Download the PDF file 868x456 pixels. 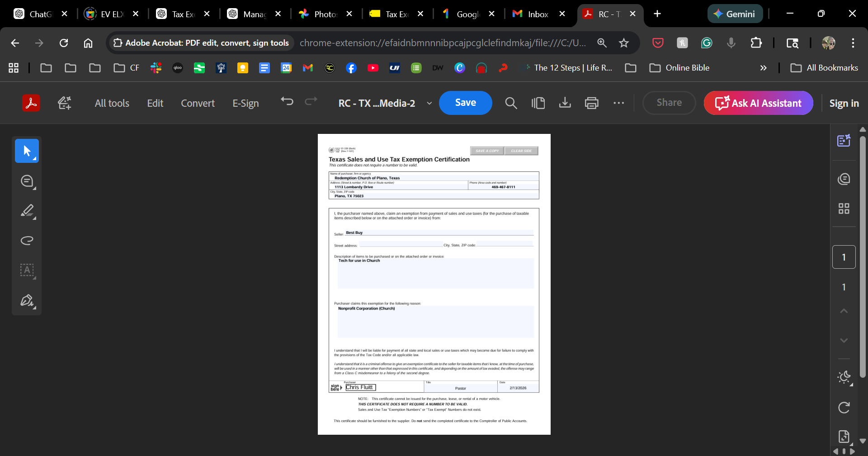[565, 103]
